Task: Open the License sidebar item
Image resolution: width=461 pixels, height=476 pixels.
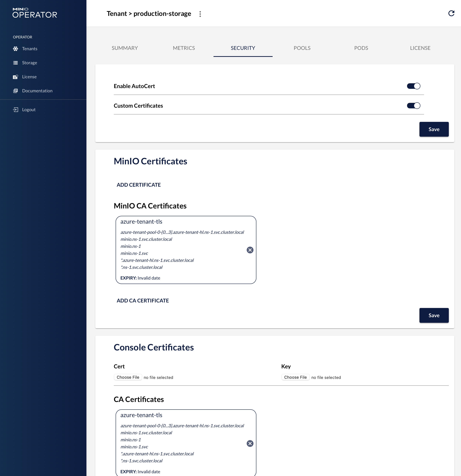Action: point(29,77)
